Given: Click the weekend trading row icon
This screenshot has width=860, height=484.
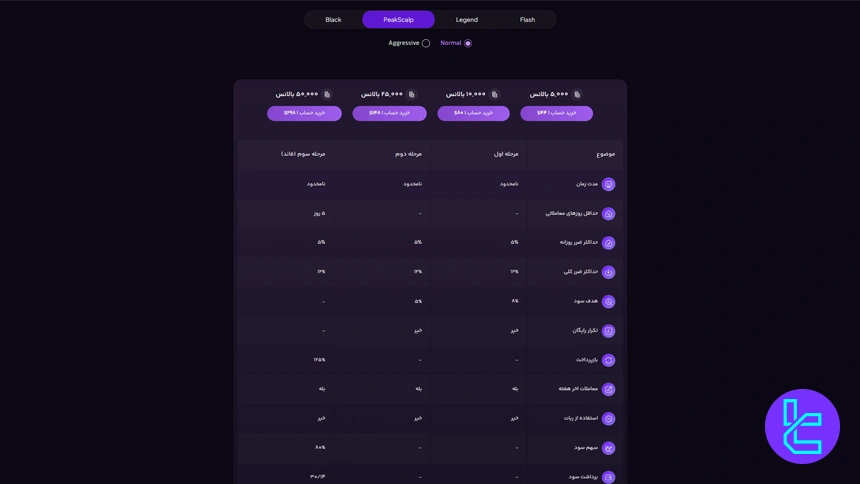Looking at the screenshot, I should point(608,389).
